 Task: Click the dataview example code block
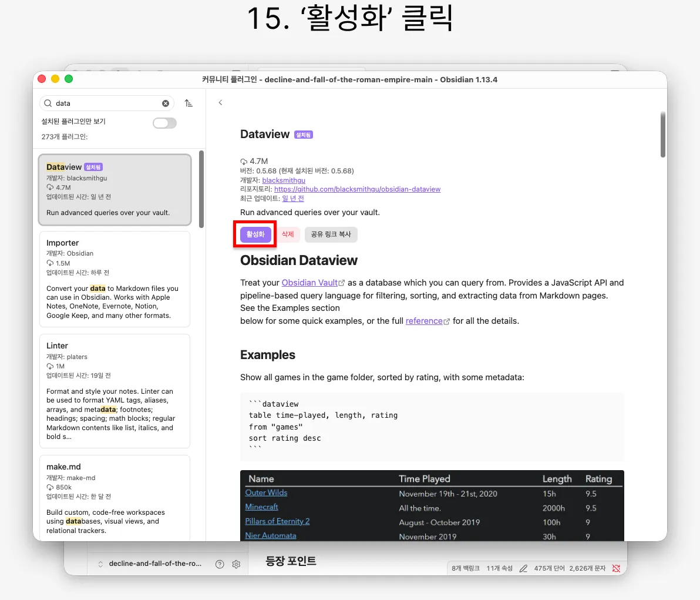(432, 427)
